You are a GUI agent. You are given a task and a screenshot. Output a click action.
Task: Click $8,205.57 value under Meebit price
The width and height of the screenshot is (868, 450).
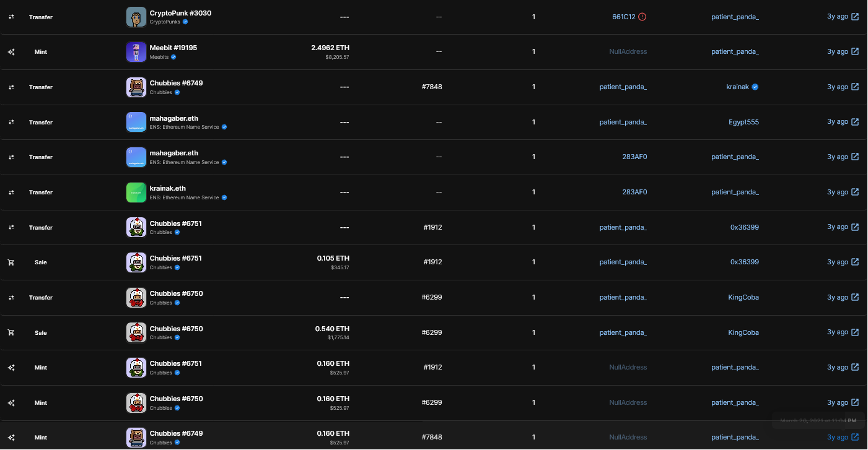[x=338, y=57]
